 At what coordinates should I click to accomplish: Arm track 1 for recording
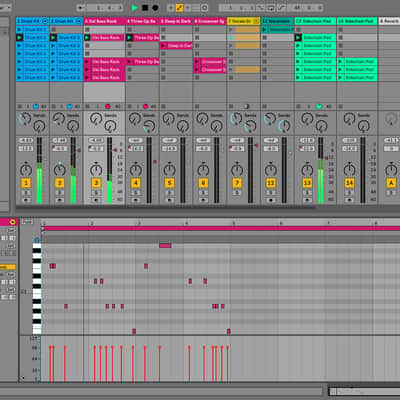(26, 200)
